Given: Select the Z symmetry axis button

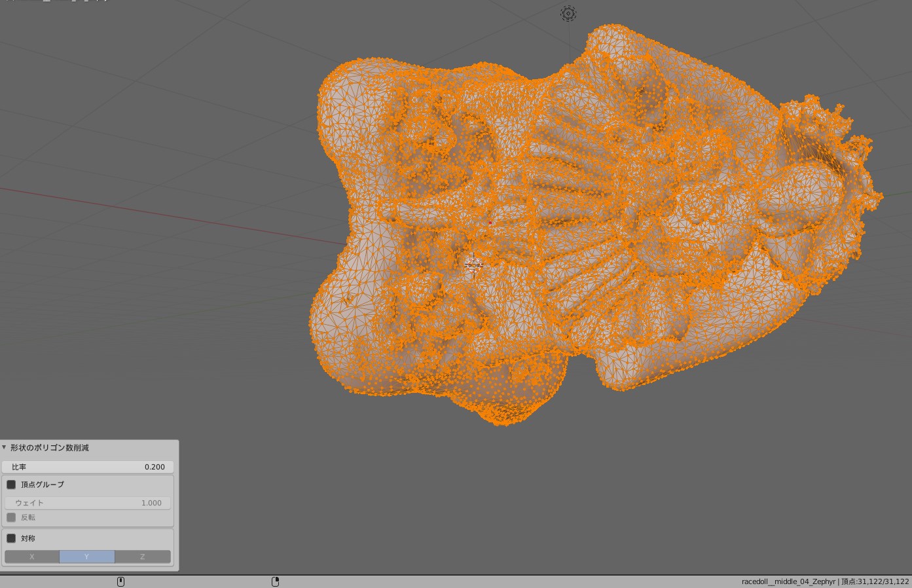Looking at the screenshot, I should [142, 557].
